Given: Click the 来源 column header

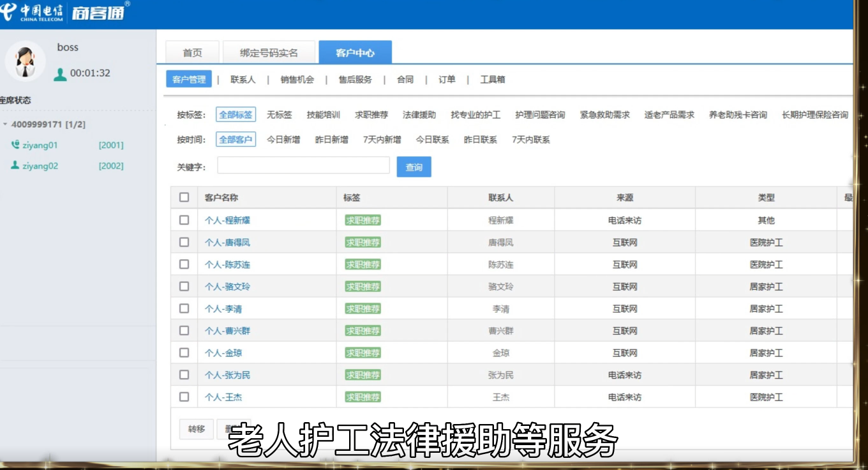Looking at the screenshot, I should (x=625, y=198).
